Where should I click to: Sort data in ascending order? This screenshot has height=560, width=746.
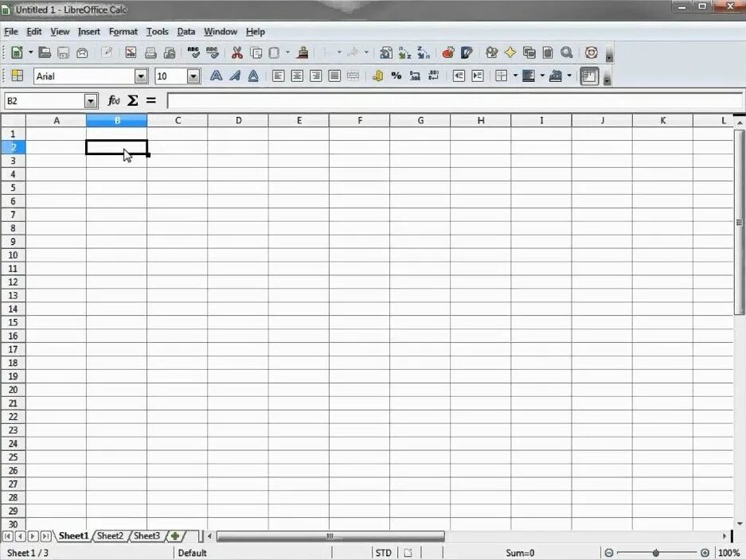coord(405,52)
